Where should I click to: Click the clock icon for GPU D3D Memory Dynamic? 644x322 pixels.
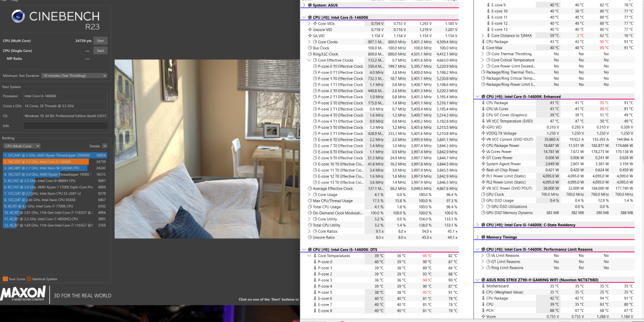point(483,213)
